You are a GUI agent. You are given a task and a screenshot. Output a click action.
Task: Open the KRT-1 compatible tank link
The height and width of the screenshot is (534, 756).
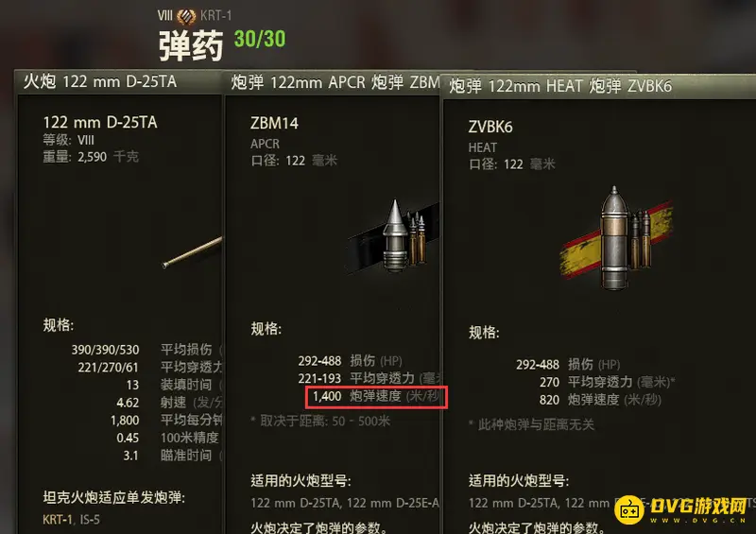57,520
